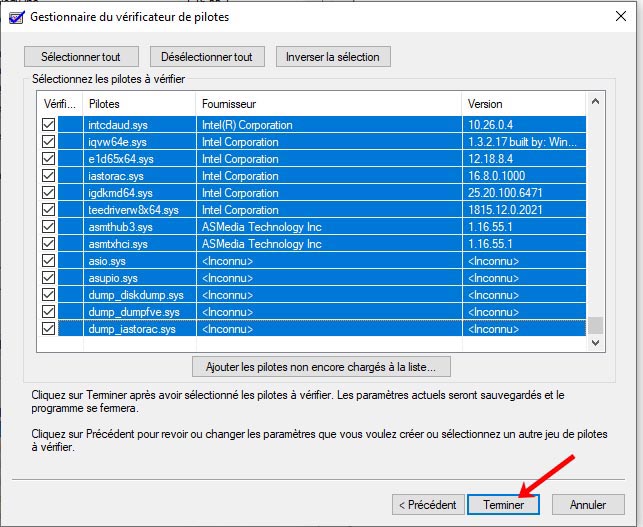Uncheck the iqvw64e.sys checkbox

coord(48,142)
